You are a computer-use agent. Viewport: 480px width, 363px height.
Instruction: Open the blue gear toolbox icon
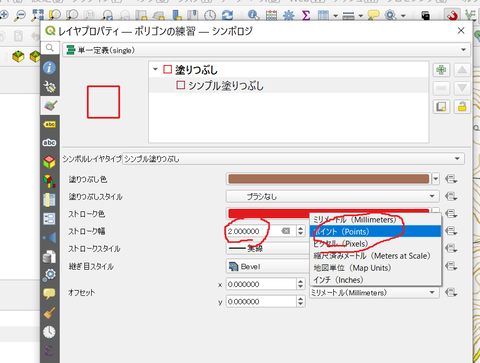pos(288,15)
